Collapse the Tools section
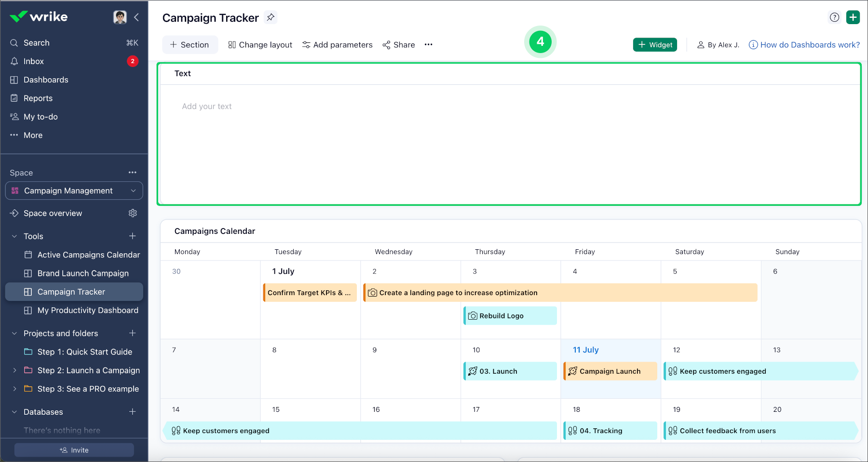868x462 pixels. [14, 236]
